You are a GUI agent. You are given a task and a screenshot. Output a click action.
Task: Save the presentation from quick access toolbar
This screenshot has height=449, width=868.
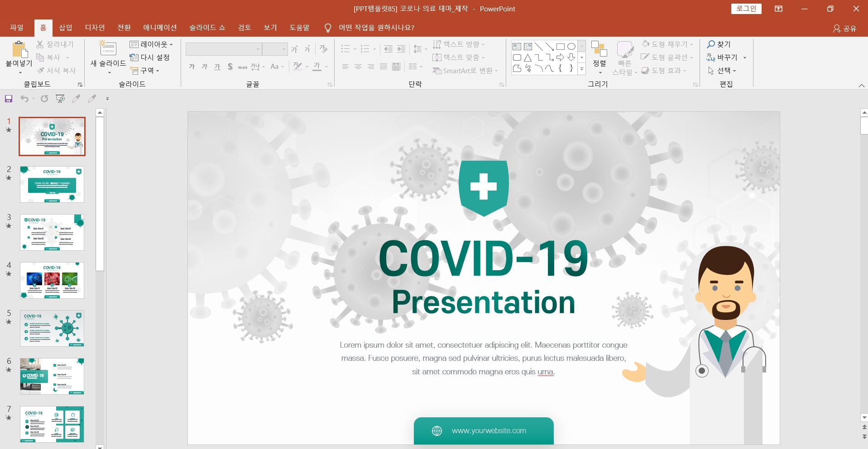pyautogui.click(x=9, y=99)
